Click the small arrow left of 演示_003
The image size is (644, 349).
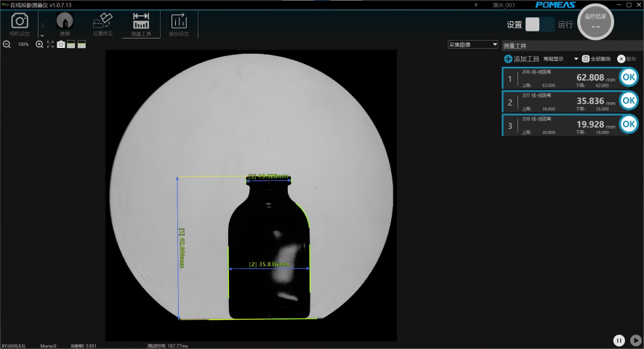pyautogui.click(x=476, y=5)
